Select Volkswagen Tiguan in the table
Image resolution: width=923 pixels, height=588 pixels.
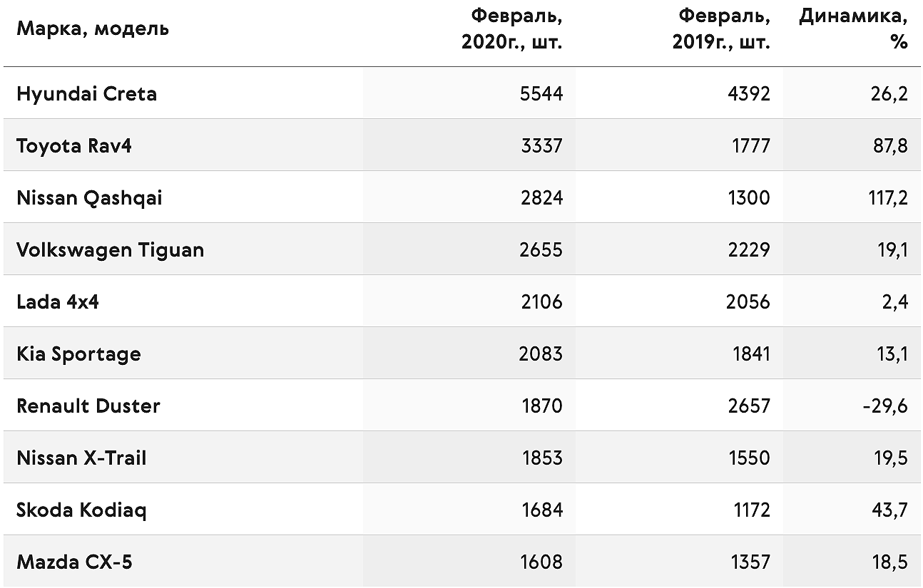(110, 249)
